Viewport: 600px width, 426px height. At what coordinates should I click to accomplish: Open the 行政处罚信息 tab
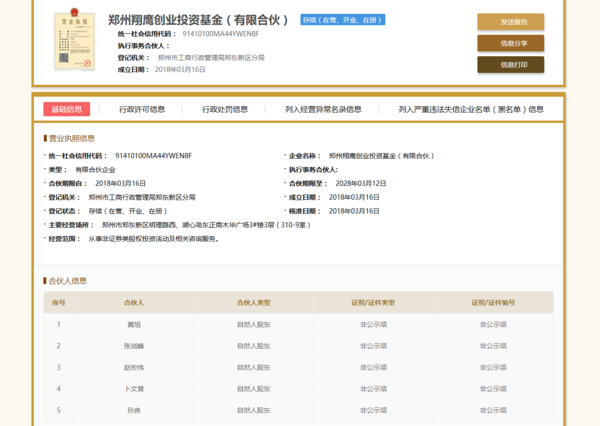click(x=225, y=109)
